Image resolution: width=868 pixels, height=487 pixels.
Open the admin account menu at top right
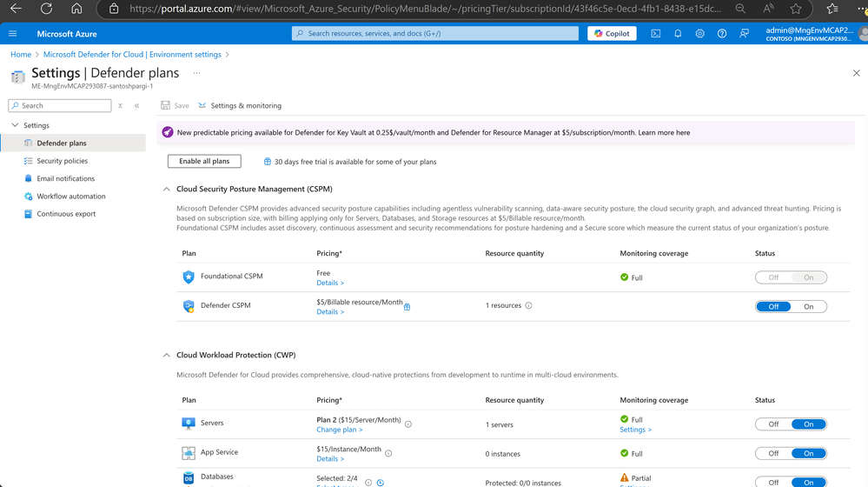pos(816,34)
